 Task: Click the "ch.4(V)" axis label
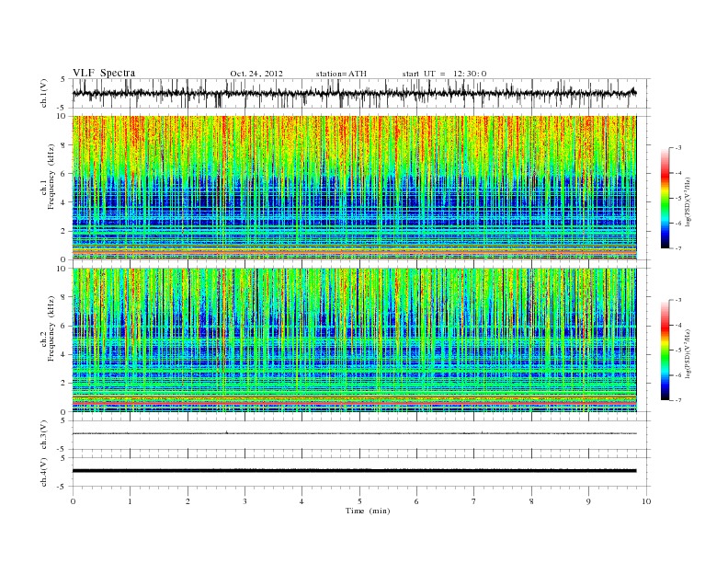[x=43, y=473]
